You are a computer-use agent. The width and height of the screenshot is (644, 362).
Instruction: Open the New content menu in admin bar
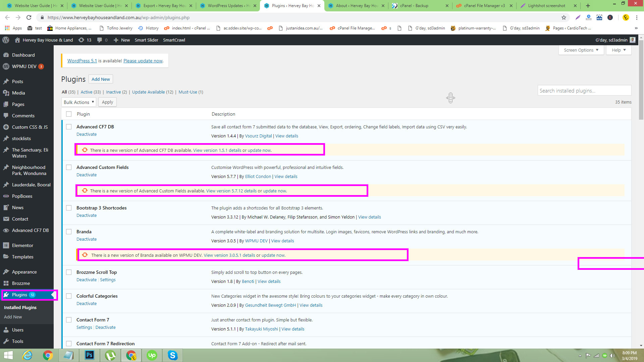(x=122, y=40)
